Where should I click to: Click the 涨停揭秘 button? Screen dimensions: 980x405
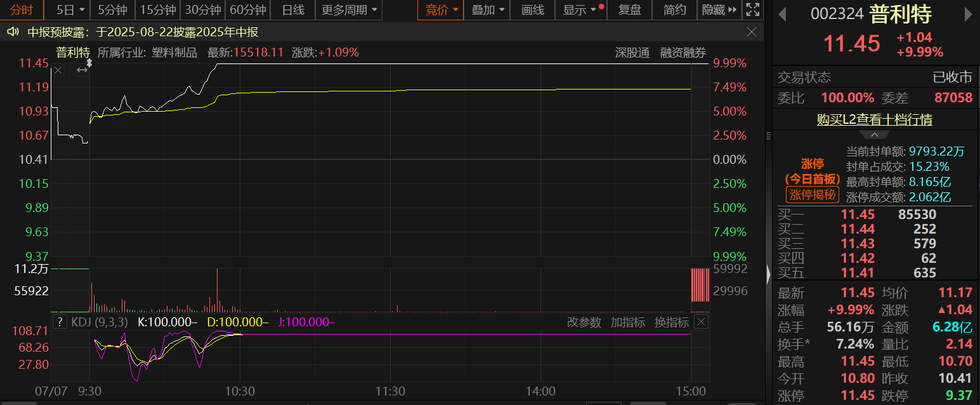(813, 195)
